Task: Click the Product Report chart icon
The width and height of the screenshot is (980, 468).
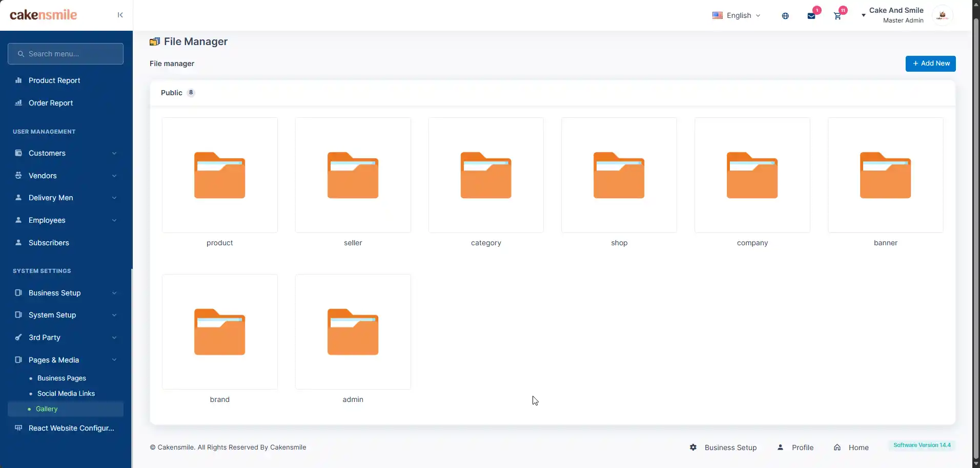Action: point(18,80)
